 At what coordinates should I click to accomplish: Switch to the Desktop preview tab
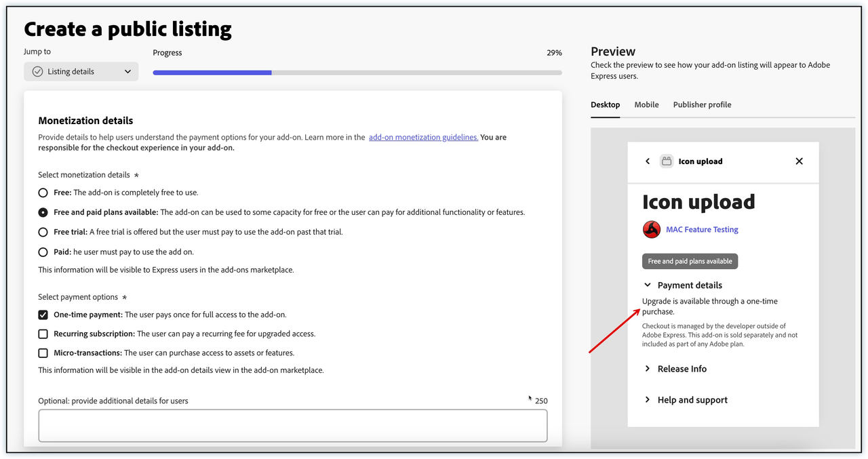point(605,104)
